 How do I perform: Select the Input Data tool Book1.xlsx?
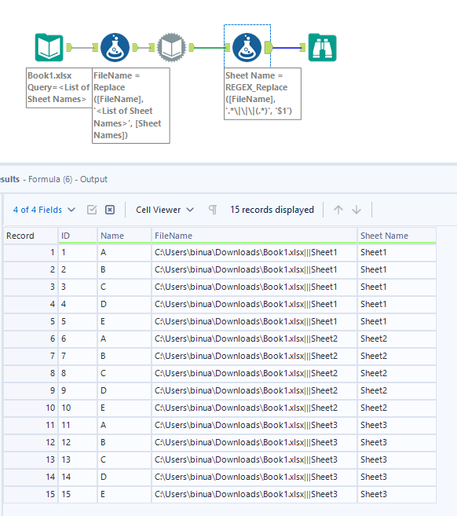point(49,47)
